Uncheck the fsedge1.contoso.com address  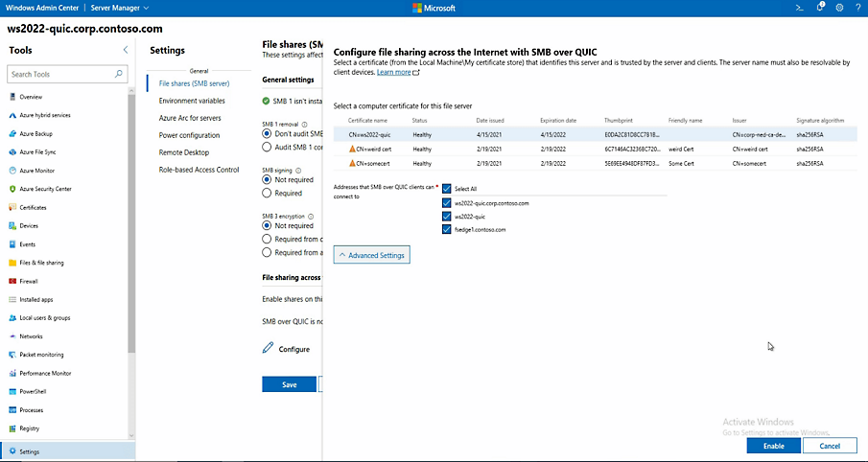[x=447, y=229]
